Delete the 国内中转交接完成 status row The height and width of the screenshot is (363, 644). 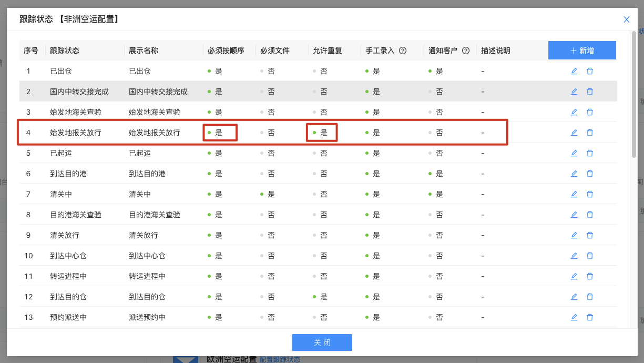589,92
